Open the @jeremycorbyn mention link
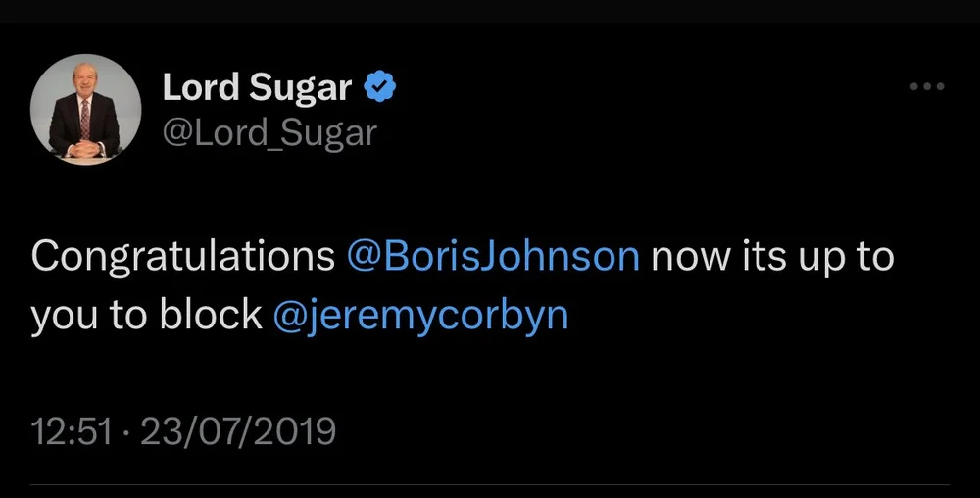The height and width of the screenshot is (498, 980). 420,316
